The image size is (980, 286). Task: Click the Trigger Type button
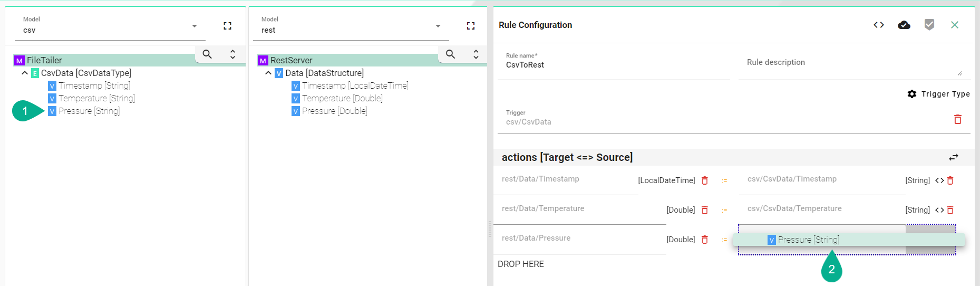pyautogui.click(x=938, y=94)
